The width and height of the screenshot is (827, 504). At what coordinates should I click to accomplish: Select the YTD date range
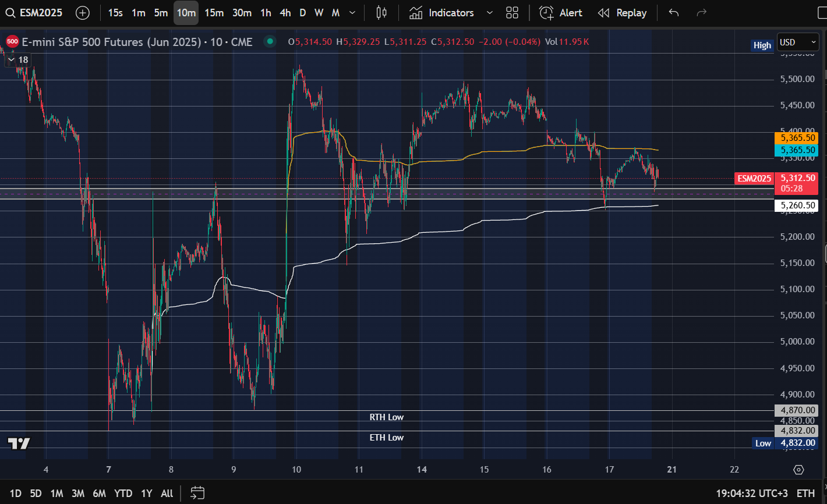(123, 493)
